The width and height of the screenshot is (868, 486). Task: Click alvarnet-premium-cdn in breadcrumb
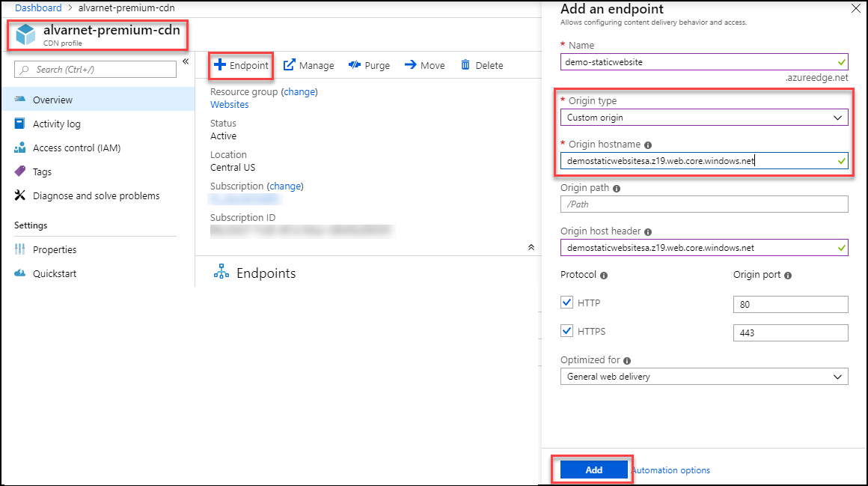(x=126, y=7)
